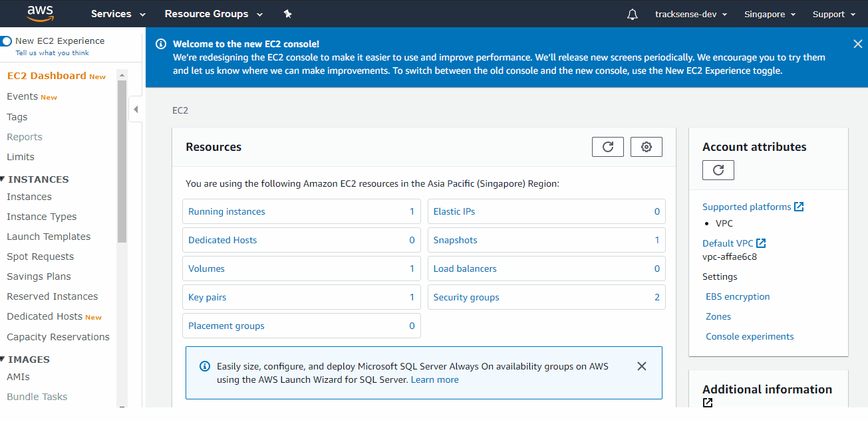Open Tags in the sidebar

(17, 117)
